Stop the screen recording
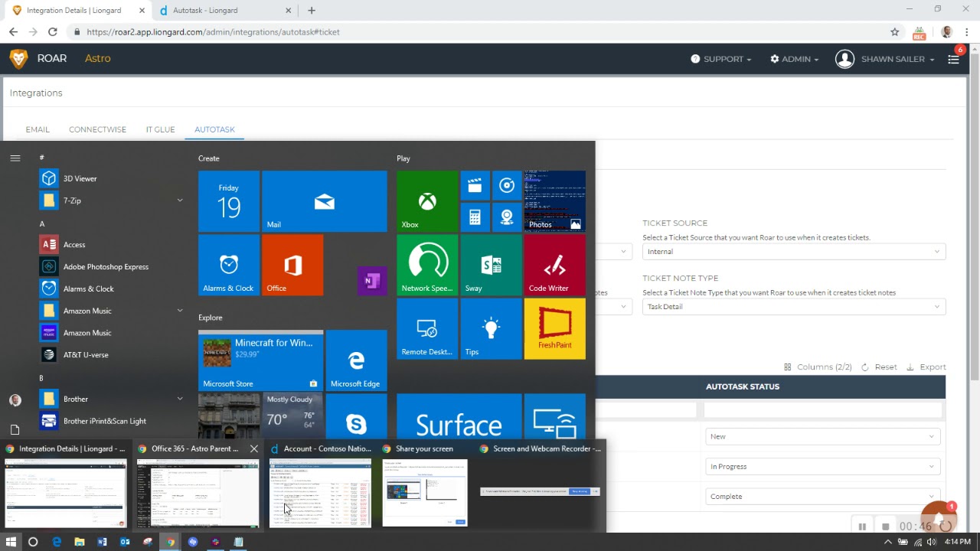980x551 pixels. pyautogui.click(x=885, y=527)
